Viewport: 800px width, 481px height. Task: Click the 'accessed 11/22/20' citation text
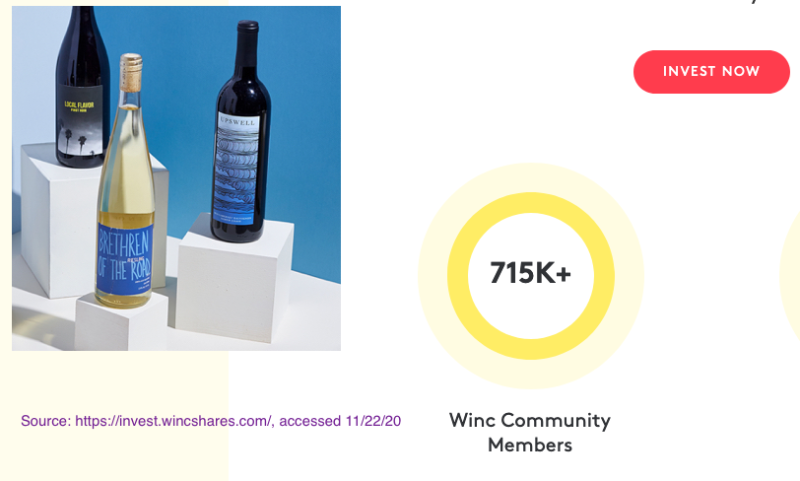[340, 421]
